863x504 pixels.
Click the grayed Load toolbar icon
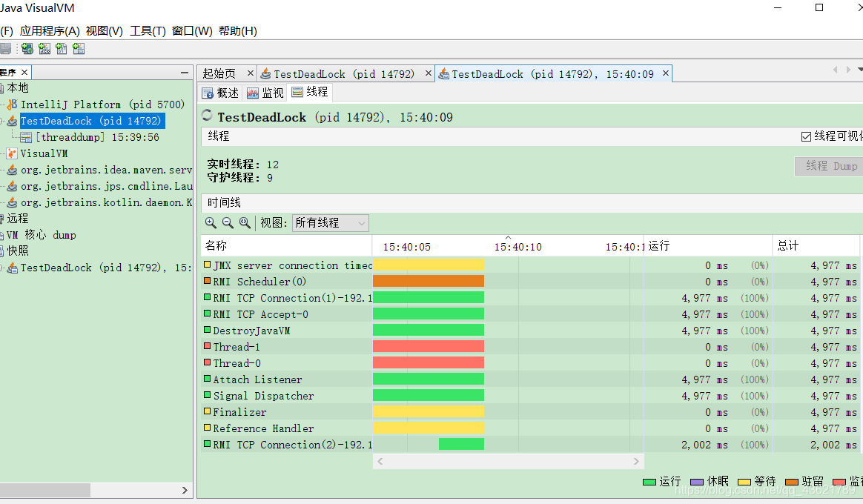(x=5, y=49)
